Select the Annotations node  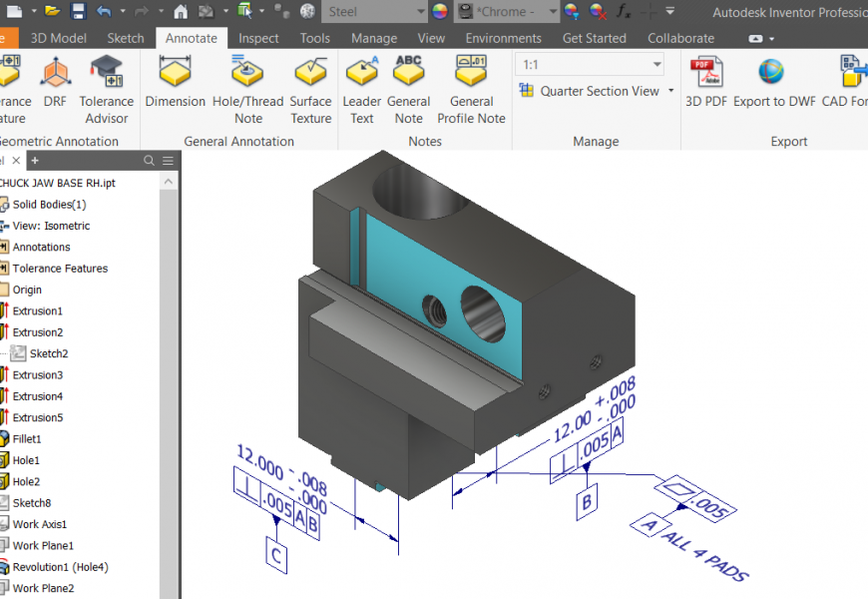click(42, 248)
